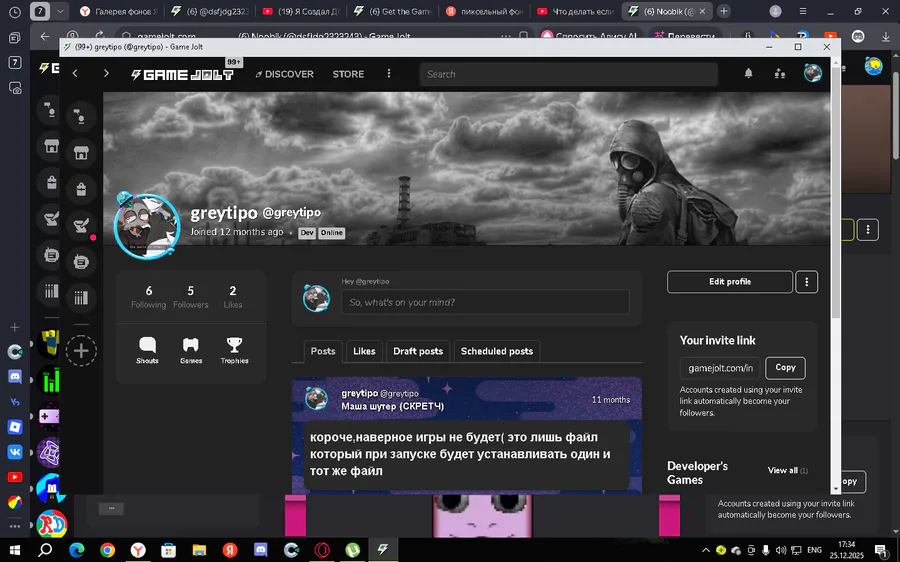
Task: Go forward using Game Jolt window's right arrow
Action: [x=106, y=73]
